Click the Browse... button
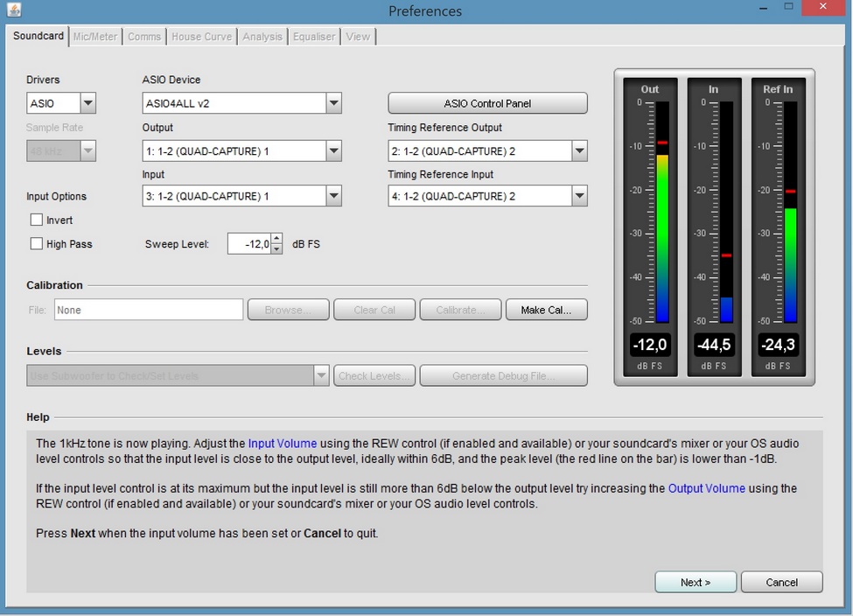This screenshot has width=853, height=616. pyautogui.click(x=289, y=310)
